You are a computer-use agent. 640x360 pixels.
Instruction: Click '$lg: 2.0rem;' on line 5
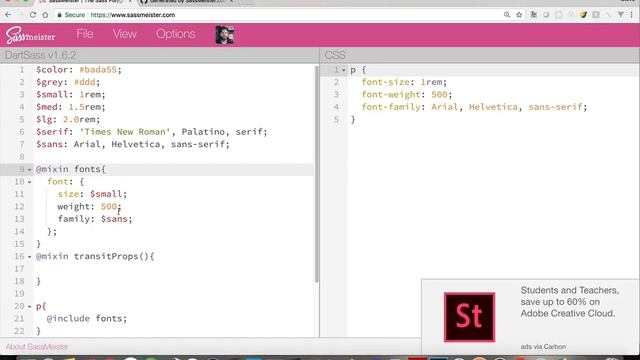(x=68, y=120)
